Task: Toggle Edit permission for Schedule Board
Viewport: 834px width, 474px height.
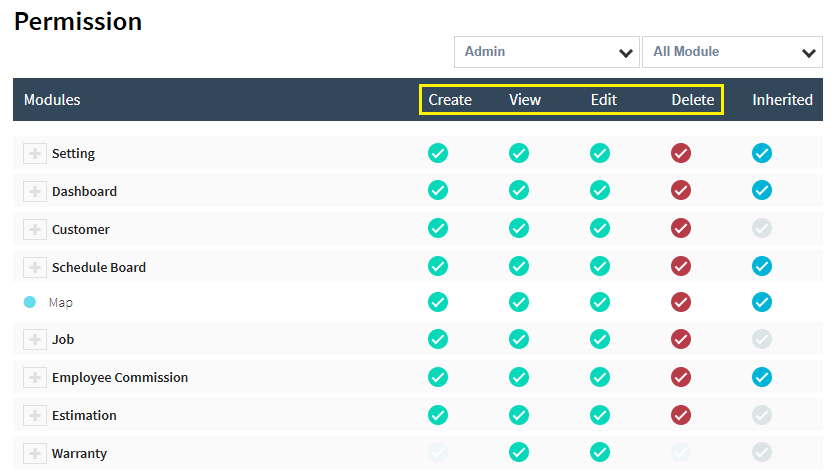Action: click(x=600, y=266)
